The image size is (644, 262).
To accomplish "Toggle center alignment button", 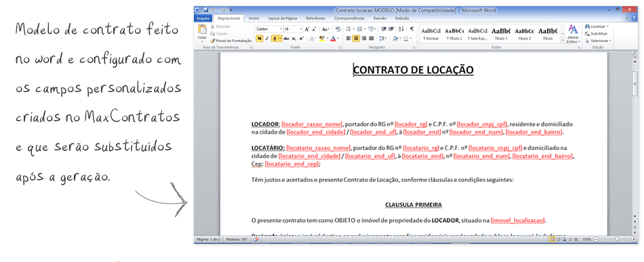I will (x=356, y=38).
